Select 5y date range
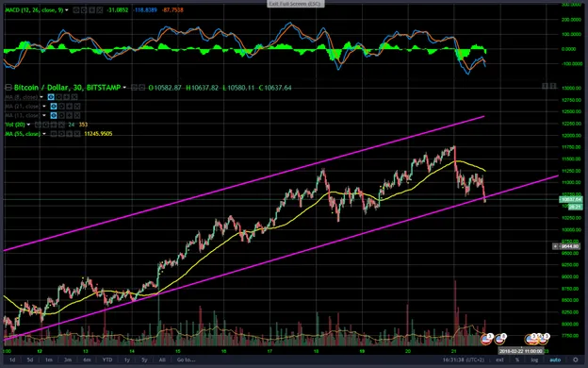The height and width of the screenshot is (368, 588). (144, 360)
